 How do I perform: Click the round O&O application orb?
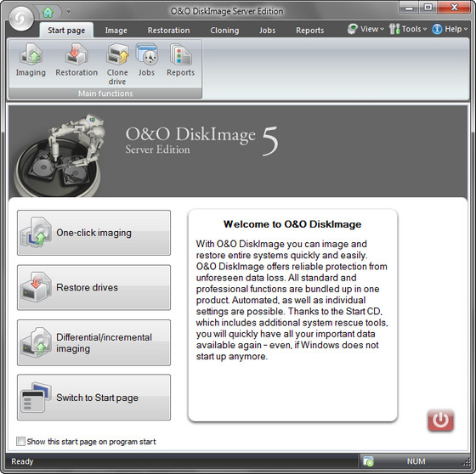[x=21, y=19]
